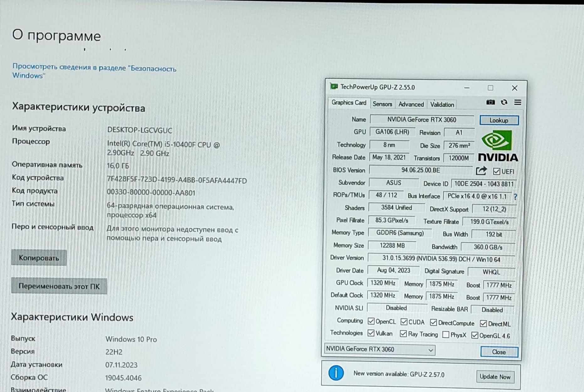The image size is (584, 392).
Task: Toggle the PhysX checkbox
Action: coord(446,335)
